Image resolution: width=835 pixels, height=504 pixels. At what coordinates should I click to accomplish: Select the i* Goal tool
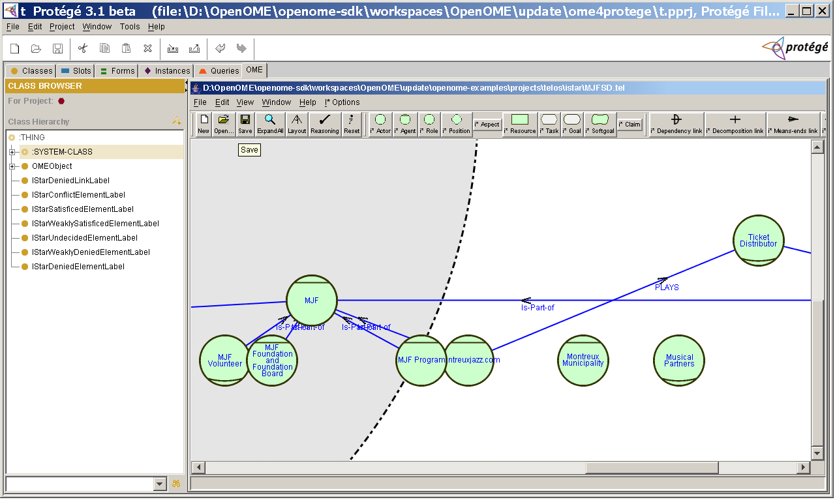[573, 124]
